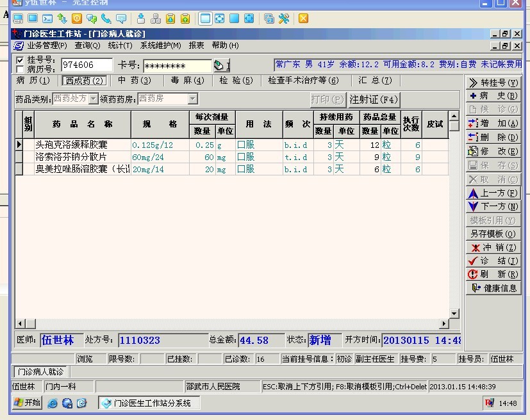
Task: Click the 冲销(Z) button
Action: pos(493,248)
